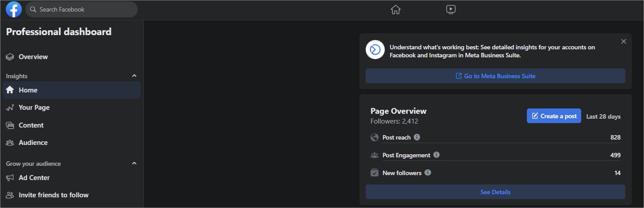Open the Watch video icon

click(x=451, y=9)
